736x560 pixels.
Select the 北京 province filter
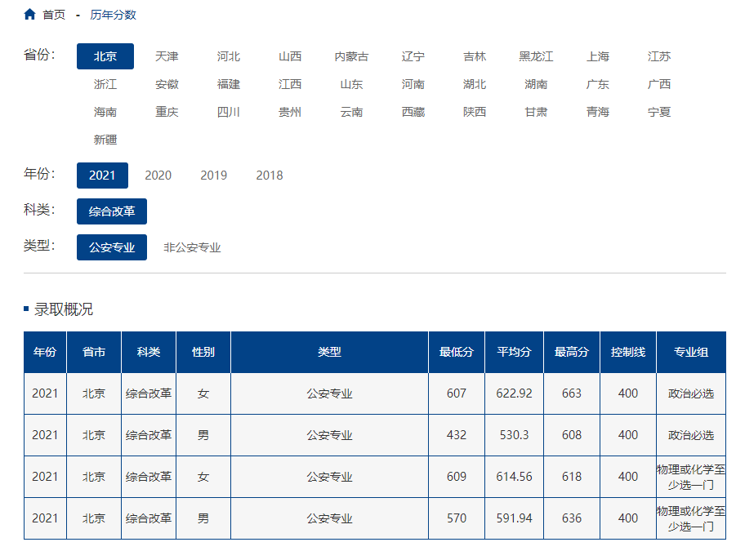(x=105, y=56)
